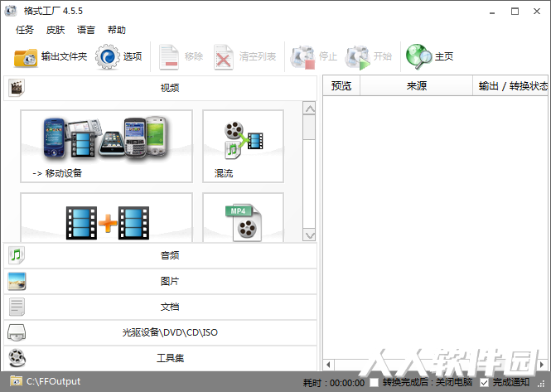Open the 皮肤 menu
This screenshot has height=392, width=551.
pyautogui.click(x=56, y=30)
